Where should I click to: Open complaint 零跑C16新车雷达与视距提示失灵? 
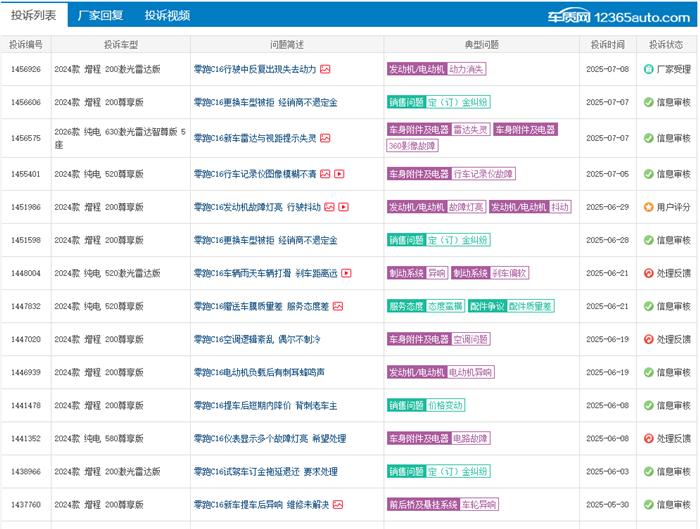(255, 138)
